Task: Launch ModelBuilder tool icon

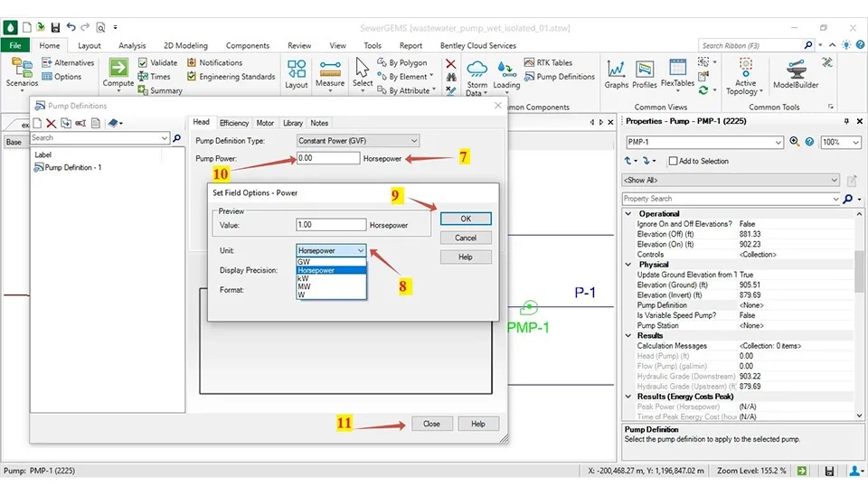Action: click(796, 70)
